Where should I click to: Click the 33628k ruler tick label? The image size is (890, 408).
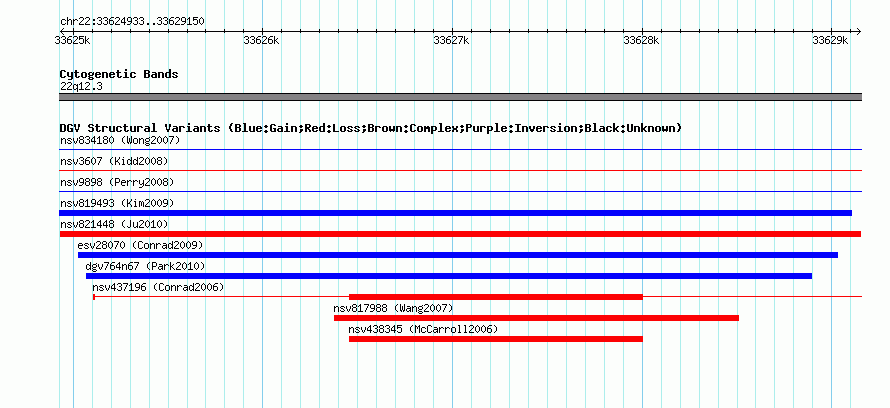coord(641,40)
